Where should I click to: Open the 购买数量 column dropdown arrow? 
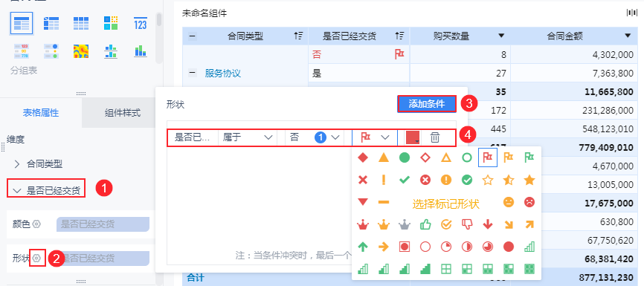(500, 36)
